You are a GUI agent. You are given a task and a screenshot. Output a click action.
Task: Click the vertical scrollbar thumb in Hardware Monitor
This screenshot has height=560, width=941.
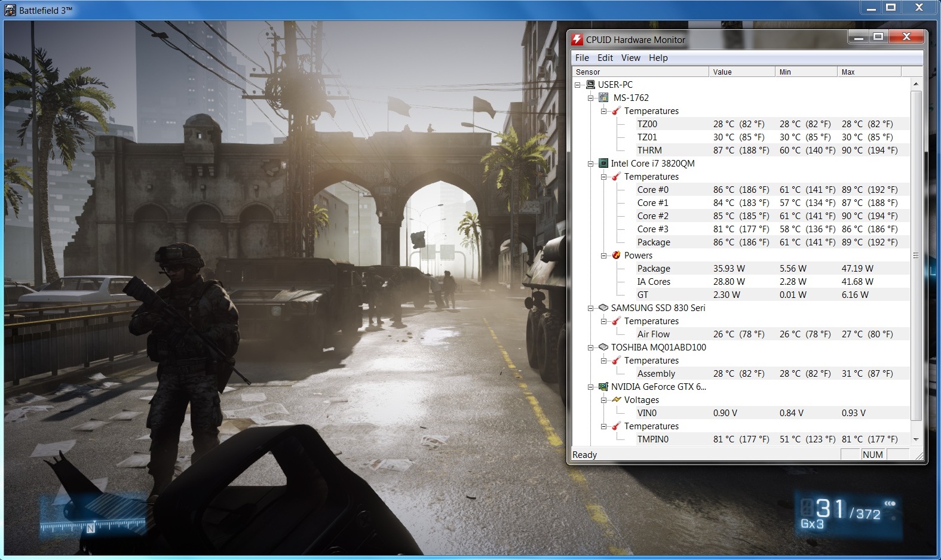click(x=916, y=256)
